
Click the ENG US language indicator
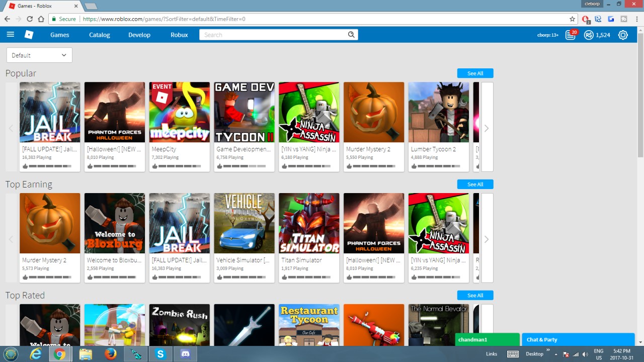(x=599, y=354)
